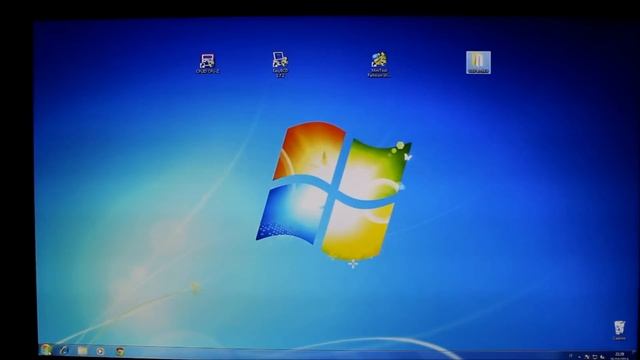Open the Windows Start menu orb
The width and height of the screenshot is (640, 360).
46,350
